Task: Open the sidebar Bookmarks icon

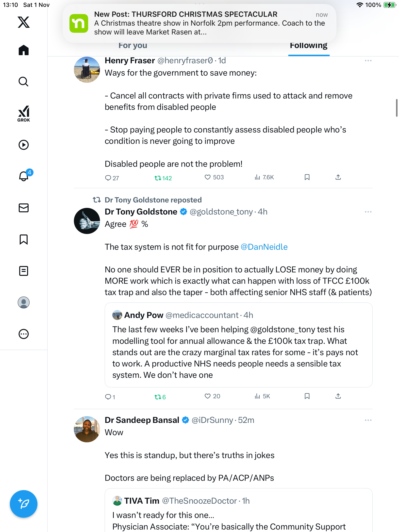Action: point(24,239)
